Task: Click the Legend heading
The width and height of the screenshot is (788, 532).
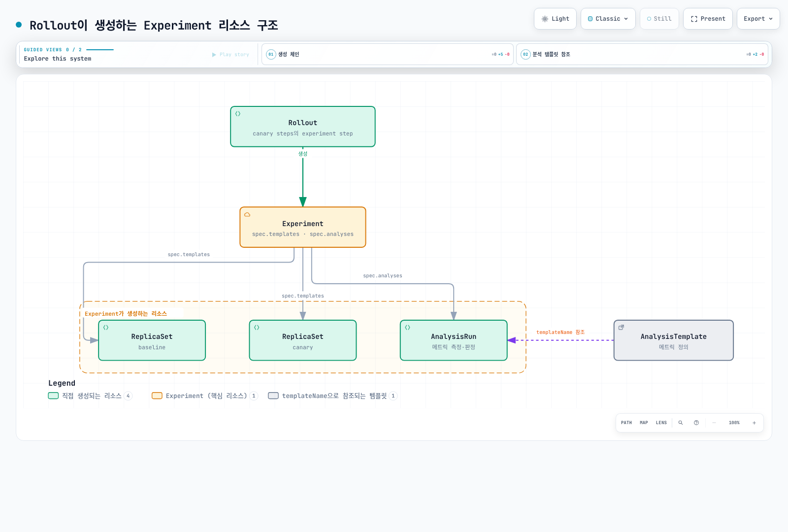Action: 62,383
